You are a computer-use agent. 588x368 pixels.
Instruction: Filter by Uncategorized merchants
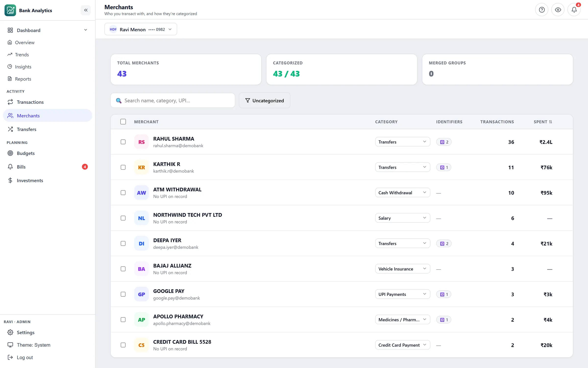(x=265, y=100)
